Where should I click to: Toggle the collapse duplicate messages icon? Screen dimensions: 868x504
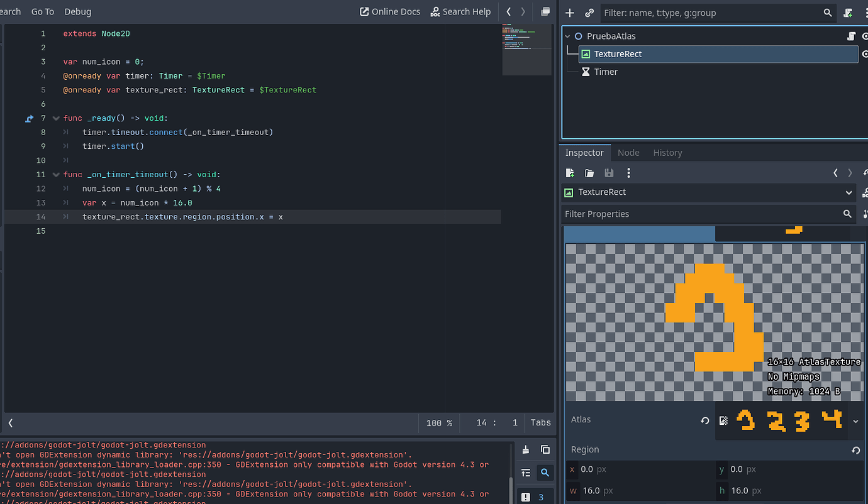pyautogui.click(x=525, y=472)
